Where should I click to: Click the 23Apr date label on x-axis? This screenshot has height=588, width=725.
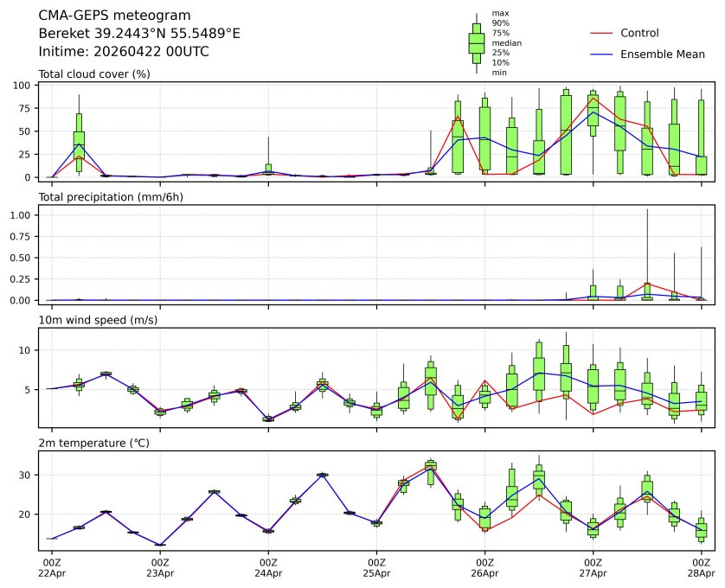pyautogui.click(x=160, y=572)
